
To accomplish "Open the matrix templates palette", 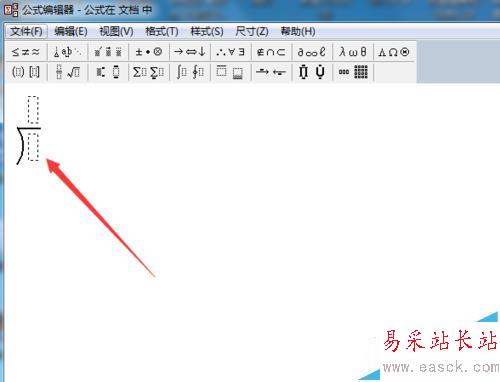I will coord(353,72).
